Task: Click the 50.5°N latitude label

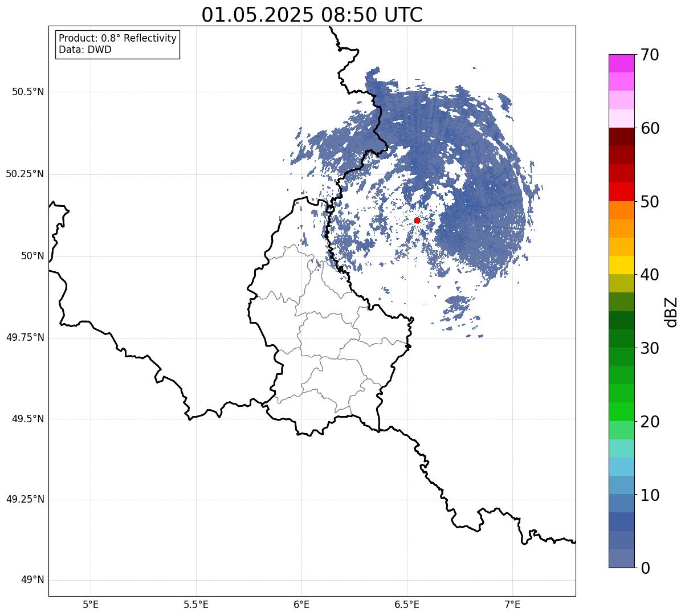Action: (28, 92)
